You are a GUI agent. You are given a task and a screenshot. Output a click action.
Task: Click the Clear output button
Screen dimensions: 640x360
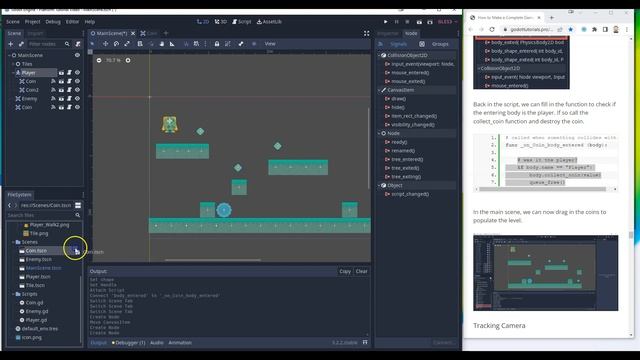point(362,271)
